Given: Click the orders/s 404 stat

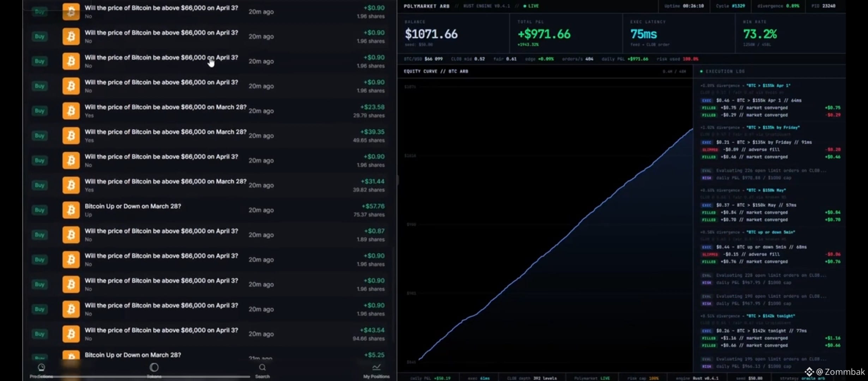Looking at the screenshot, I should [x=578, y=59].
